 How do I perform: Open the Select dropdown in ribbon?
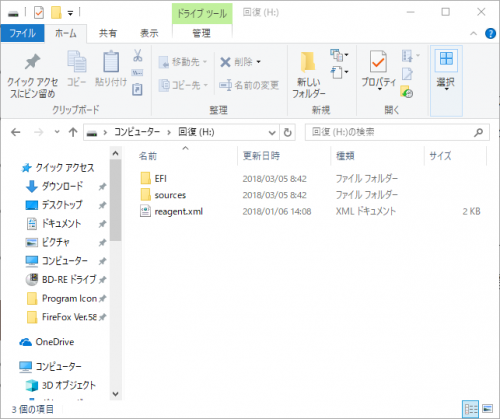[446, 81]
